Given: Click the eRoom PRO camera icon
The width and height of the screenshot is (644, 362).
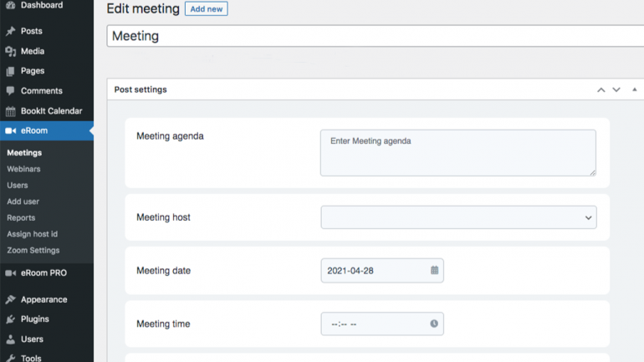Looking at the screenshot, I should (11, 273).
